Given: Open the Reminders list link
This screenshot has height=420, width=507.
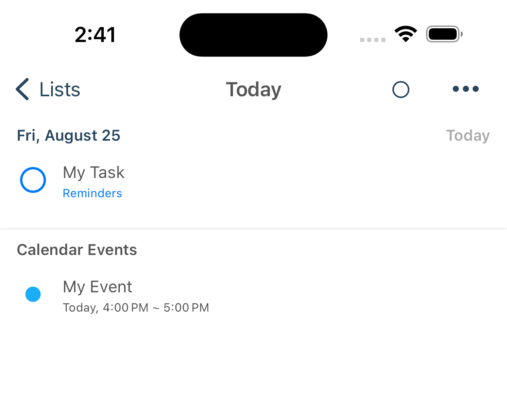Looking at the screenshot, I should tap(92, 193).
